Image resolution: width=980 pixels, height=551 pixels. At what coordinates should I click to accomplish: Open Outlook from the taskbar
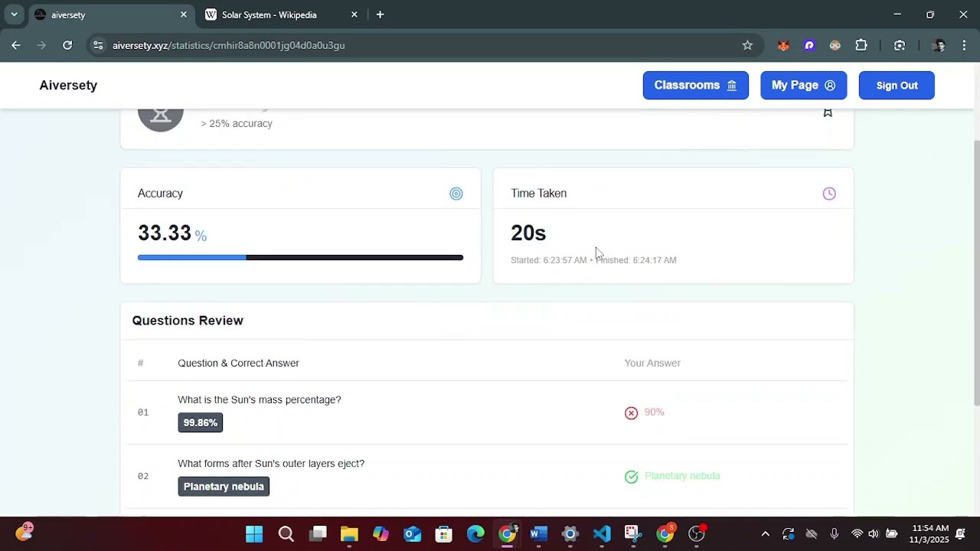413,533
